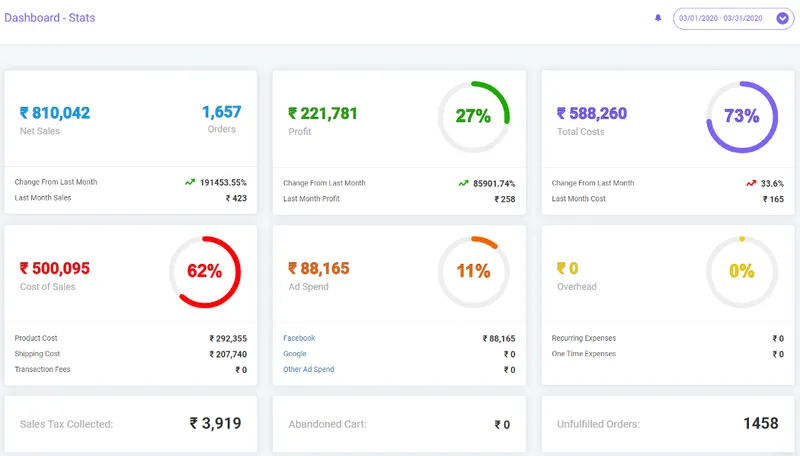This screenshot has width=800, height=456.
Task: Click the Dashboard - Stats page title
Action: click(x=49, y=18)
